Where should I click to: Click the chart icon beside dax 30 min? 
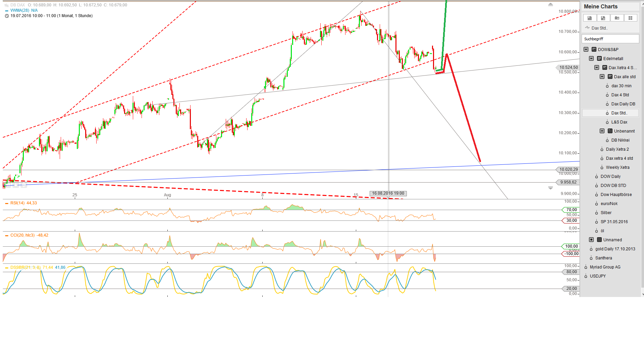click(607, 86)
